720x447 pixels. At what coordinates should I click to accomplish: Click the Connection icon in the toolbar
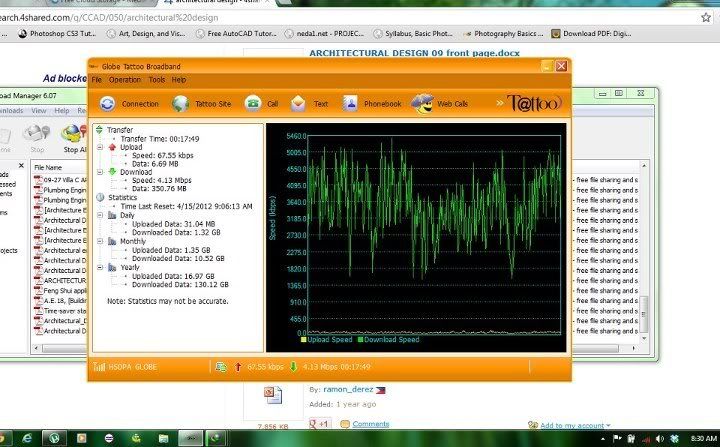108,103
